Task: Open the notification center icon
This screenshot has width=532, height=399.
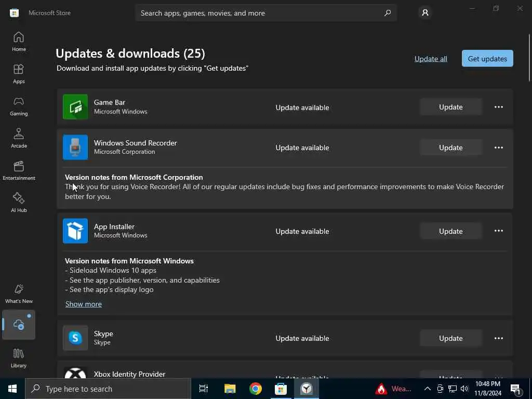Action: click(x=515, y=389)
